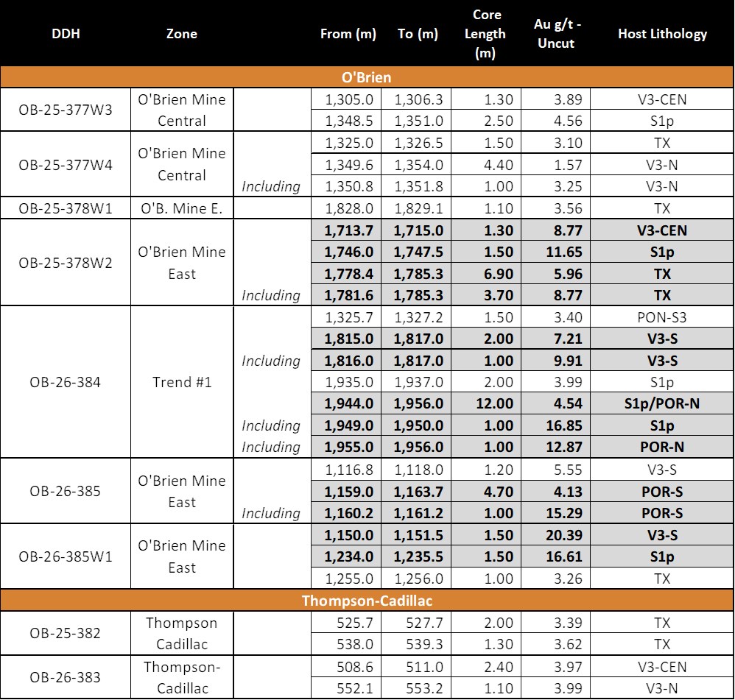Select the orange O'Brien section banner
735x700 pixels.
point(367,77)
